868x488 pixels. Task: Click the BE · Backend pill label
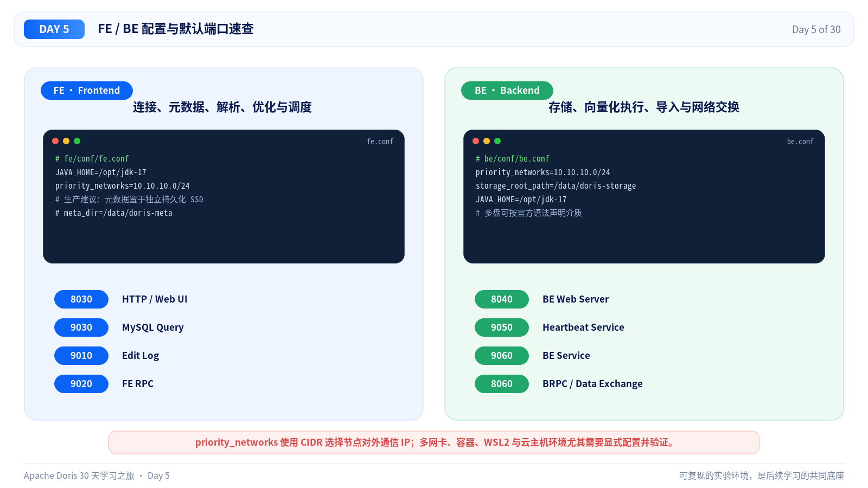507,91
